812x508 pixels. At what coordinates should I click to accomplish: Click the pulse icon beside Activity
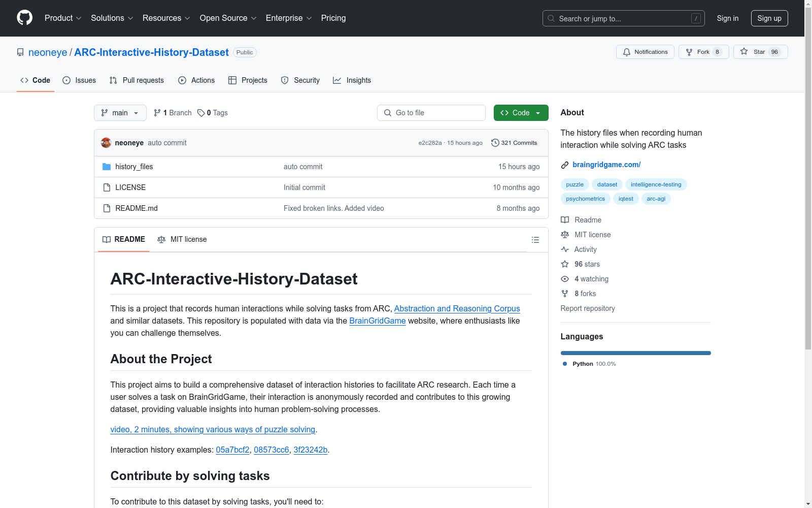(x=565, y=249)
